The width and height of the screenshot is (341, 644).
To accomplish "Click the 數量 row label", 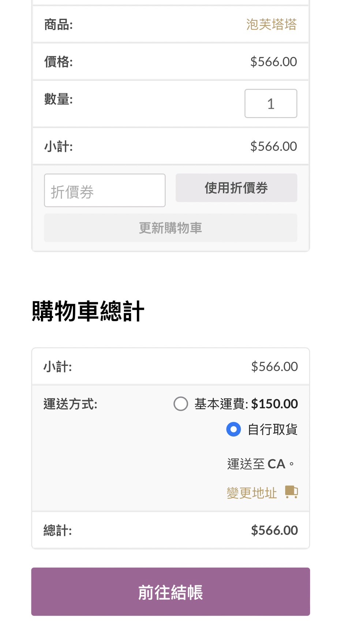I will (59, 99).
